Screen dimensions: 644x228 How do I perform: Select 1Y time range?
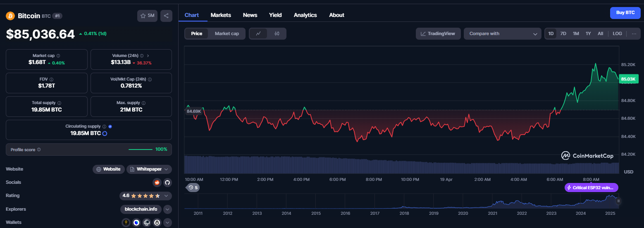588,33
